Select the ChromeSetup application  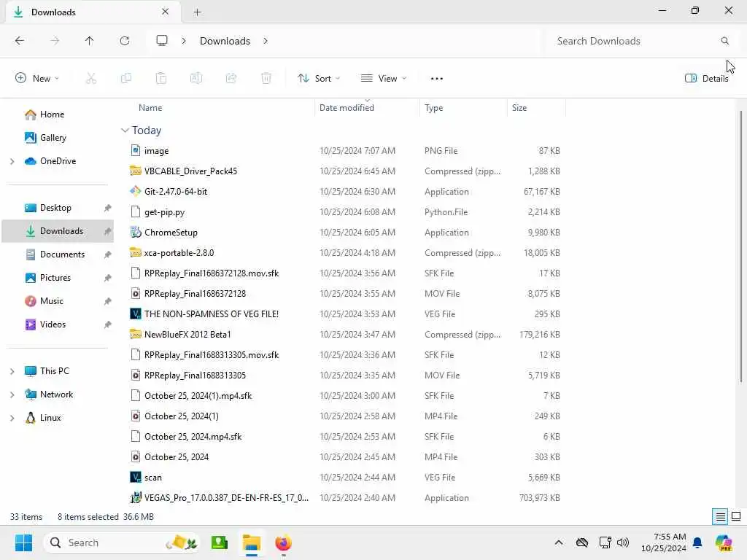point(171,233)
